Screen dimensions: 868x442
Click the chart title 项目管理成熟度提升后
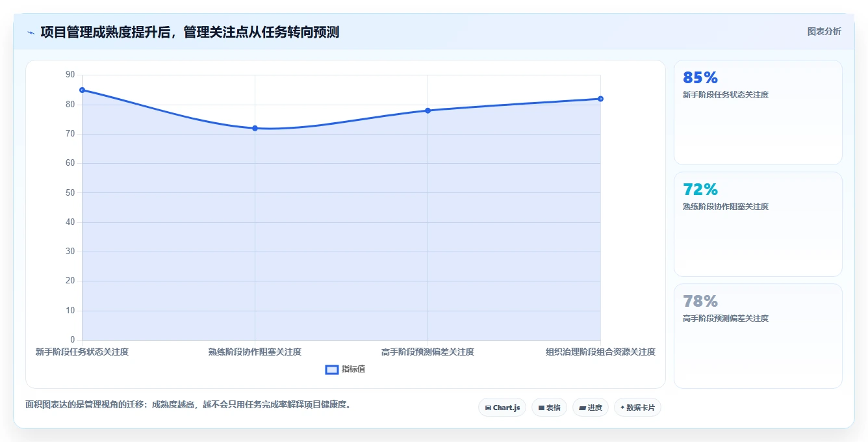pyautogui.click(x=190, y=32)
